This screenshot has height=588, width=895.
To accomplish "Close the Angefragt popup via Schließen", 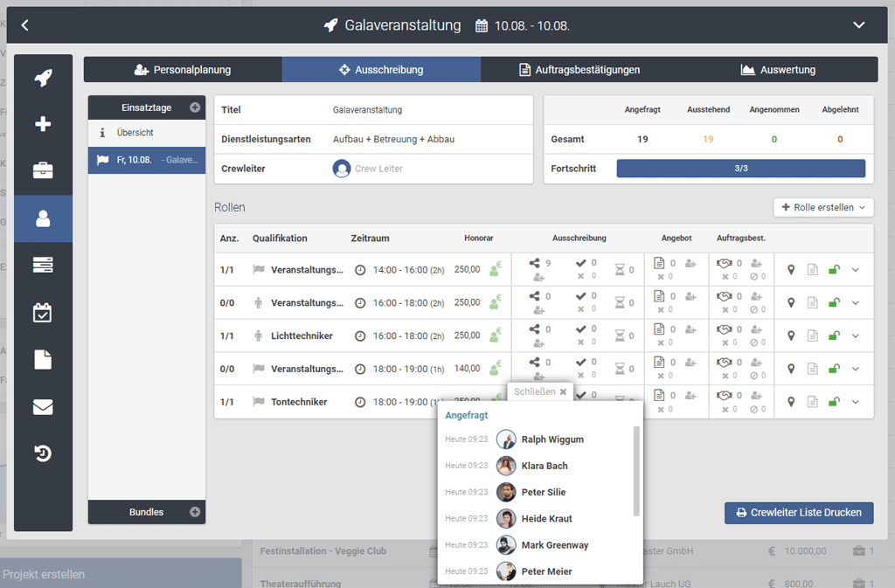I will coord(540,392).
